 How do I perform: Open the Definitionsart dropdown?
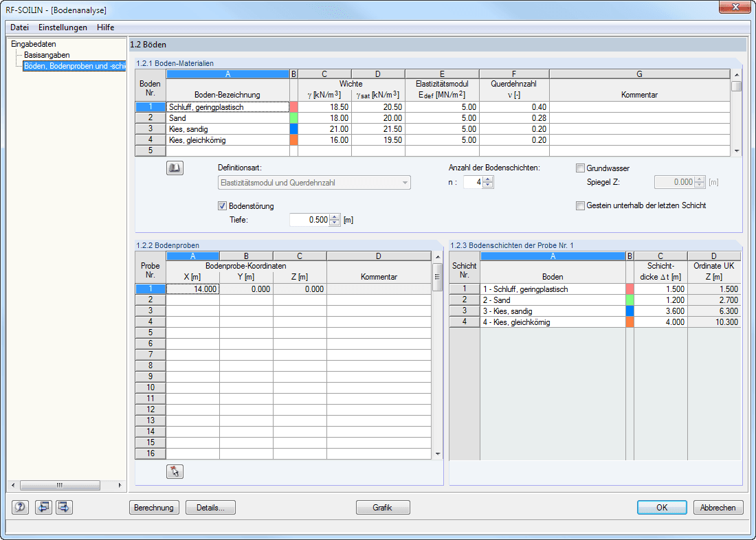[314, 183]
